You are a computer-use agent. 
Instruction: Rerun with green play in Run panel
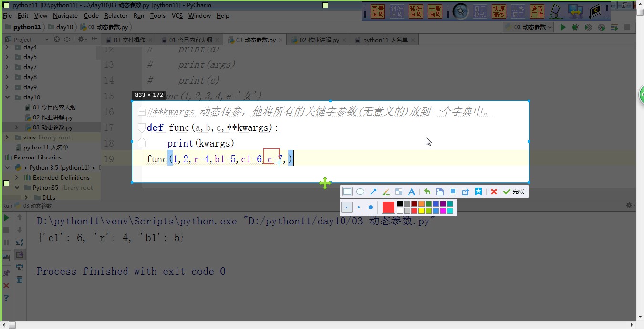click(x=6, y=218)
